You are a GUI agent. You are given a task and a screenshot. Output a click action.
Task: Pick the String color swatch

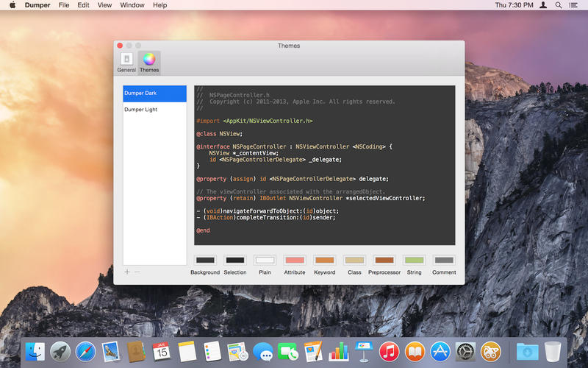pyautogui.click(x=414, y=260)
